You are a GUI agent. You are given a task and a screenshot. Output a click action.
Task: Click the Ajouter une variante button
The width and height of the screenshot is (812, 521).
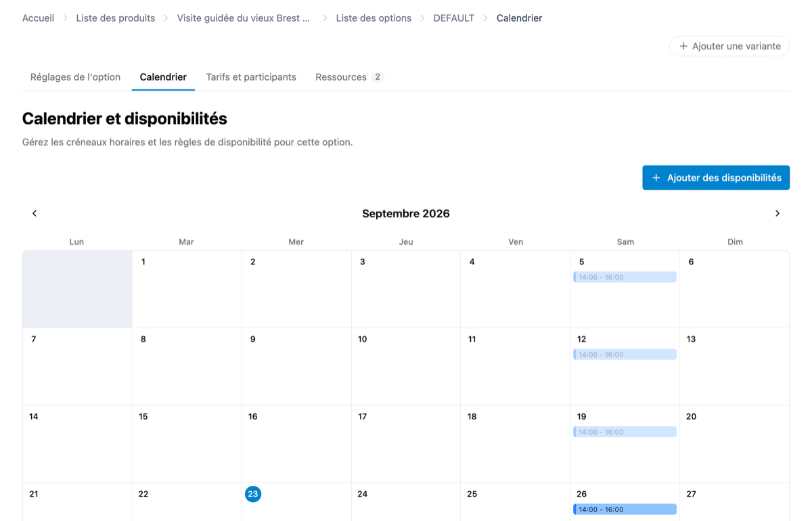pos(729,46)
